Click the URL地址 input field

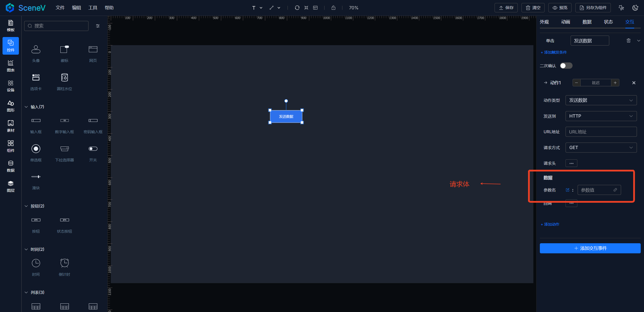(601, 132)
